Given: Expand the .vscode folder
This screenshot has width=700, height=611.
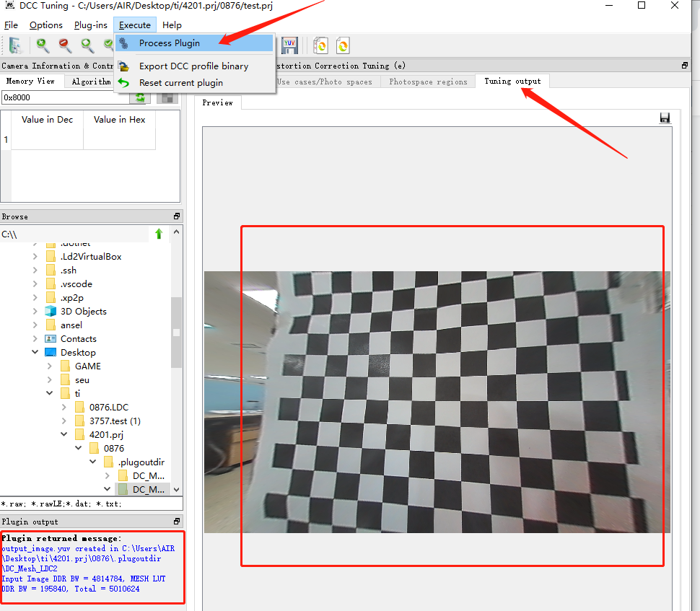Looking at the screenshot, I should coord(35,283).
